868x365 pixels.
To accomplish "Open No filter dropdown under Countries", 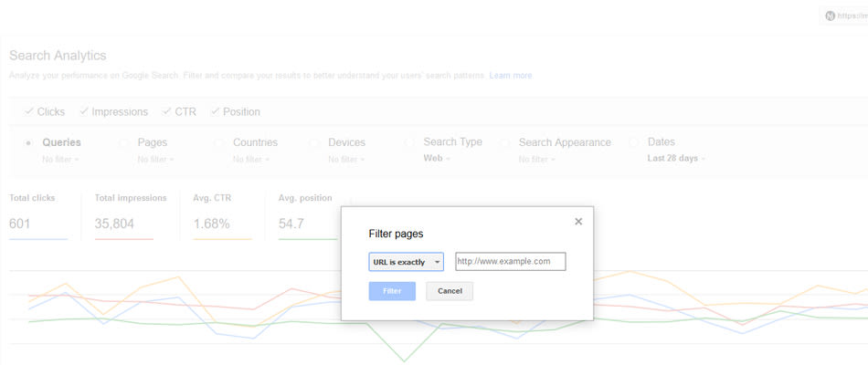I will point(250,160).
